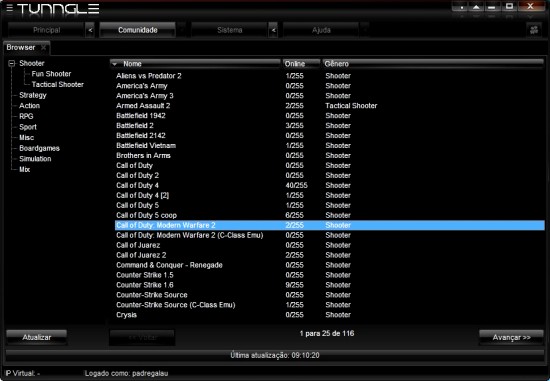Open the Sistema menu
This screenshot has height=381, width=550.
point(229,30)
